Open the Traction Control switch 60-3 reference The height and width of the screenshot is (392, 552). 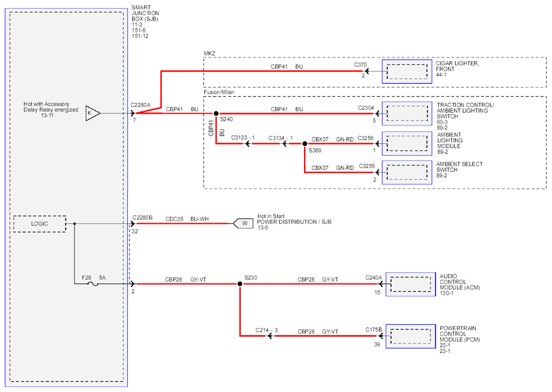coord(442,122)
